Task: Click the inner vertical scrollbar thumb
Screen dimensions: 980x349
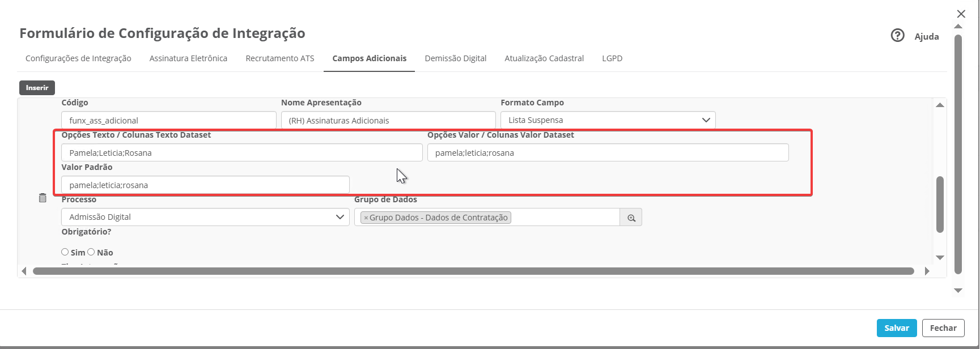Action: tap(940, 204)
